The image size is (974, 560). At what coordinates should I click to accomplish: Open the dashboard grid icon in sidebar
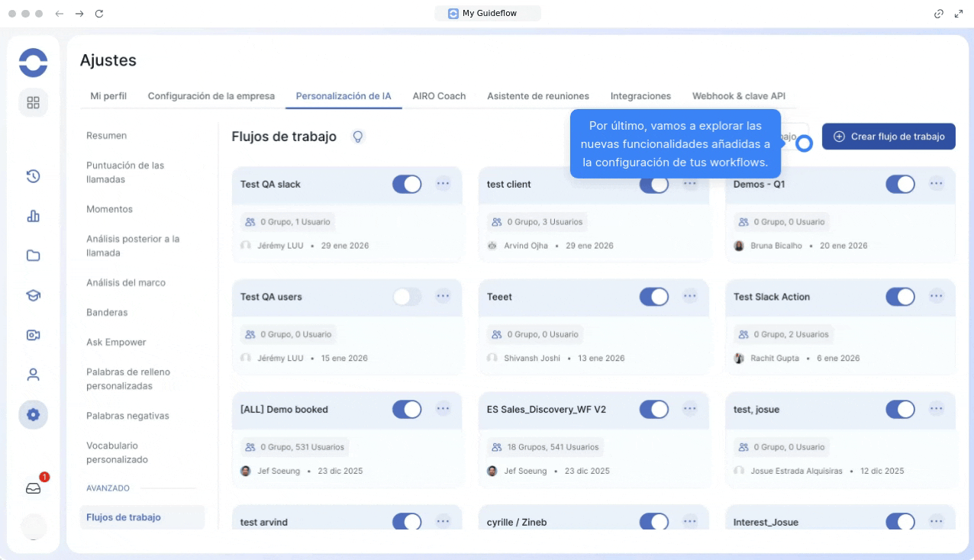[33, 103]
